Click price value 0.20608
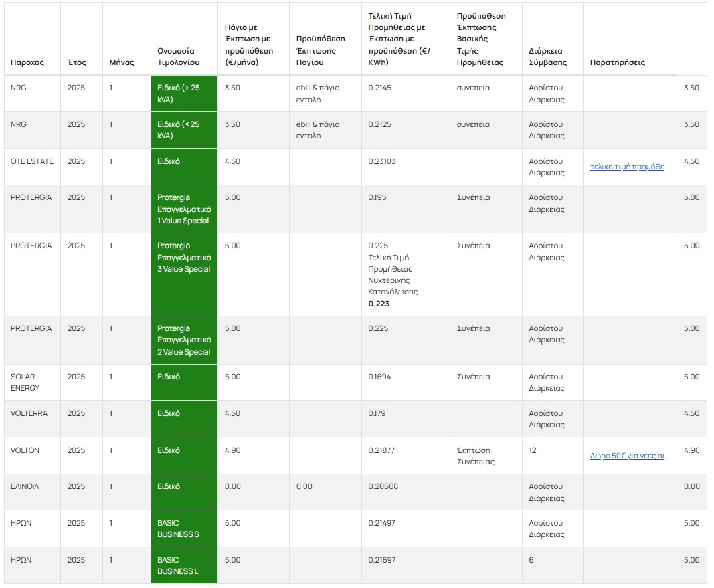The height and width of the screenshot is (588, 714). point(383,486)
